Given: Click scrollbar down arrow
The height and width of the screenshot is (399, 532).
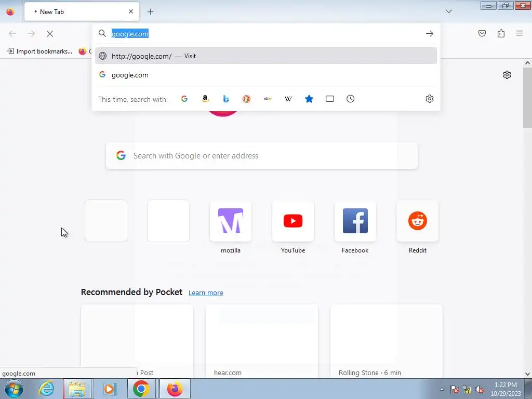Looking at the screenshot, I should (527, 374).
